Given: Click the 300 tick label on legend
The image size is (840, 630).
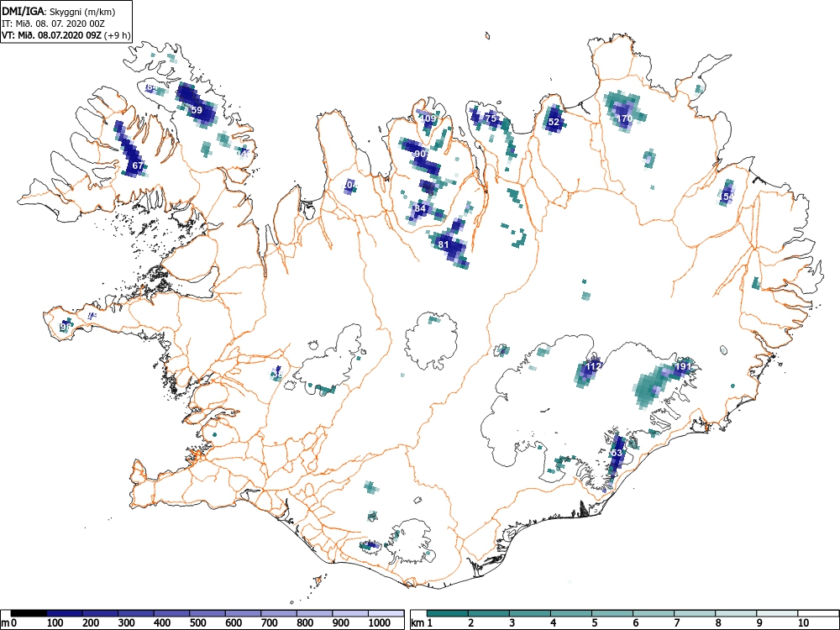Looking at the screenshot, I should [x=127, y=623].
